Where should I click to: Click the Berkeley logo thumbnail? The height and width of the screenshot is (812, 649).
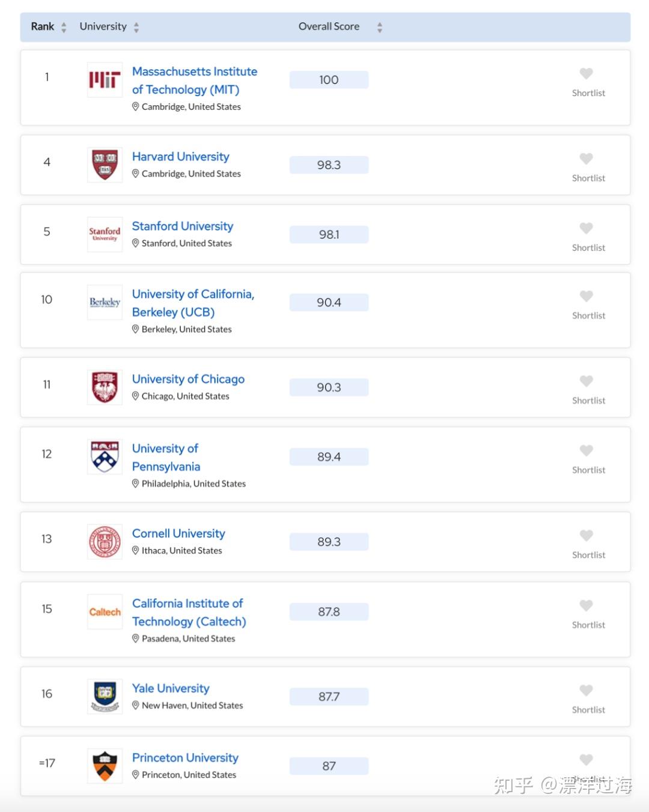click(105, 302)
